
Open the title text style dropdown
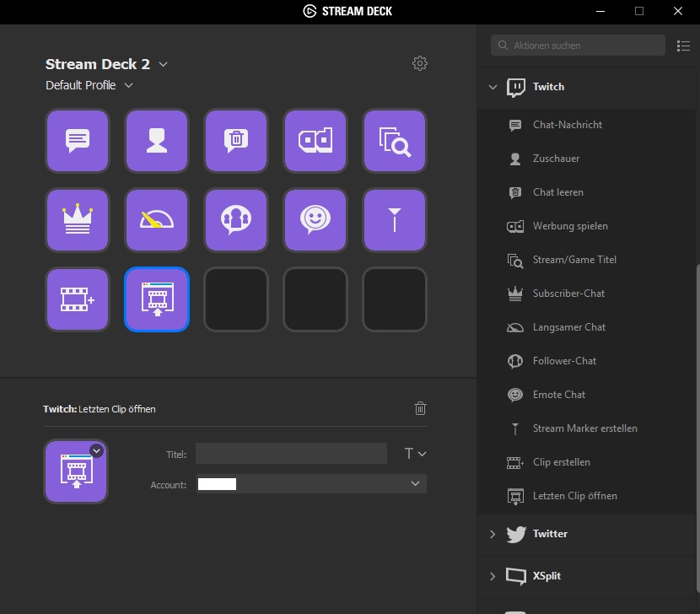(415, 454)
